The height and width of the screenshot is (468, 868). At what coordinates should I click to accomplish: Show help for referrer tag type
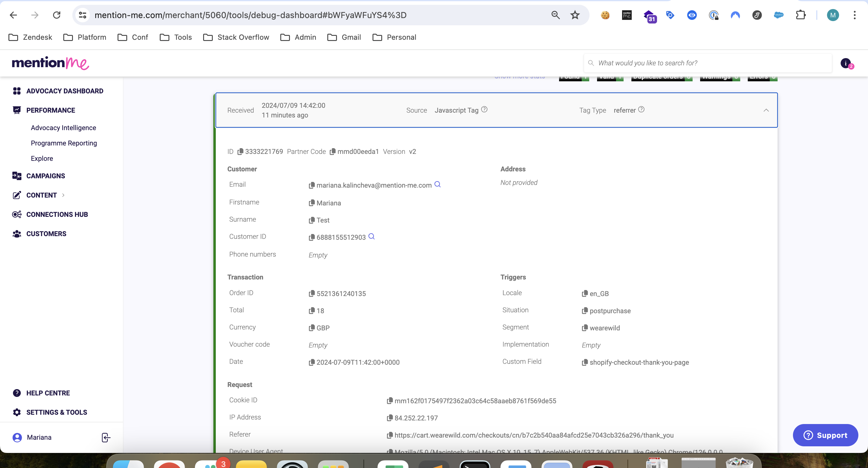[x=641, y=109]
